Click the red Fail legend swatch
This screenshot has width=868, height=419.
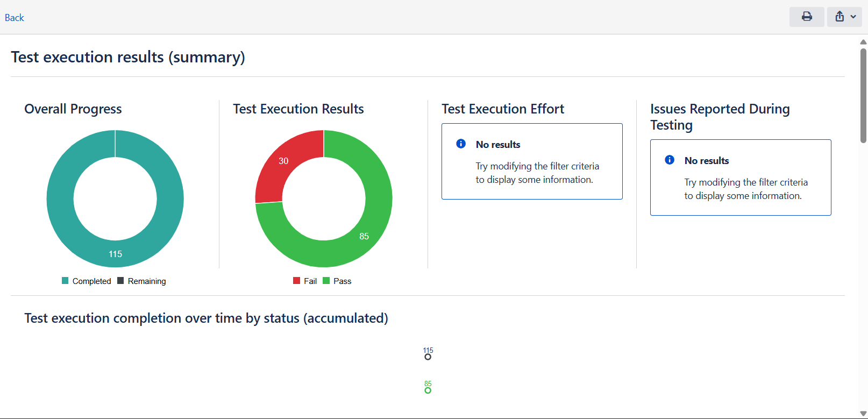coord(296,281)
